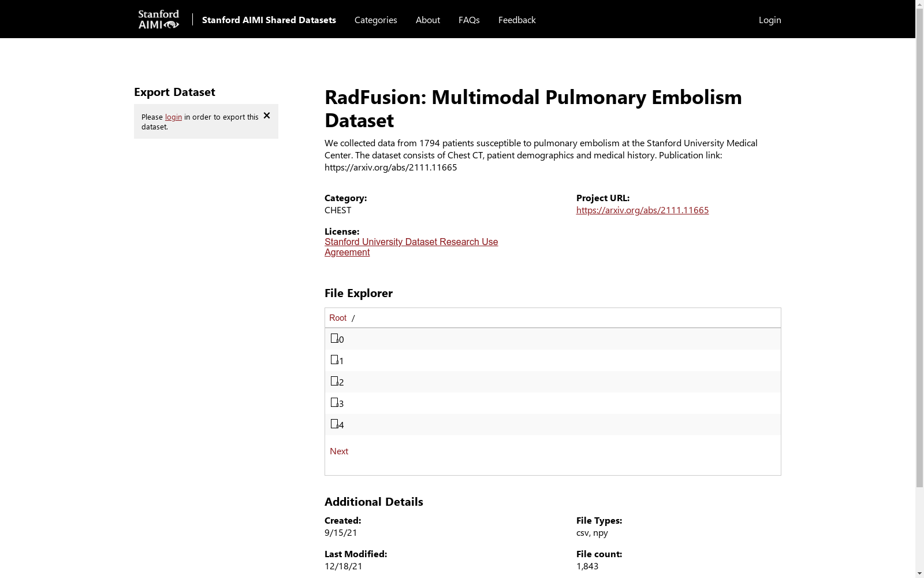The width and height of the screenshot is (924, 578).
Task: Click the Export Dataset heading
Action: pyautogui.click(x=174, y=92)
